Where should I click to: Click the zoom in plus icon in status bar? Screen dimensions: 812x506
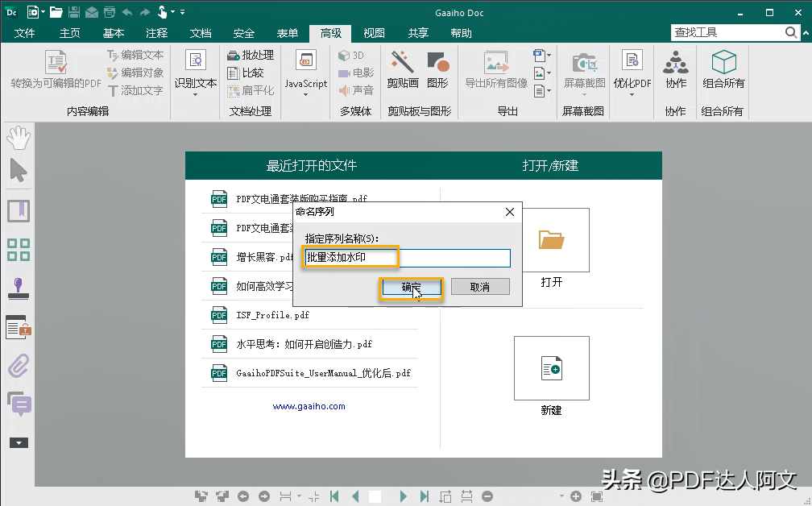pos(576,496)
